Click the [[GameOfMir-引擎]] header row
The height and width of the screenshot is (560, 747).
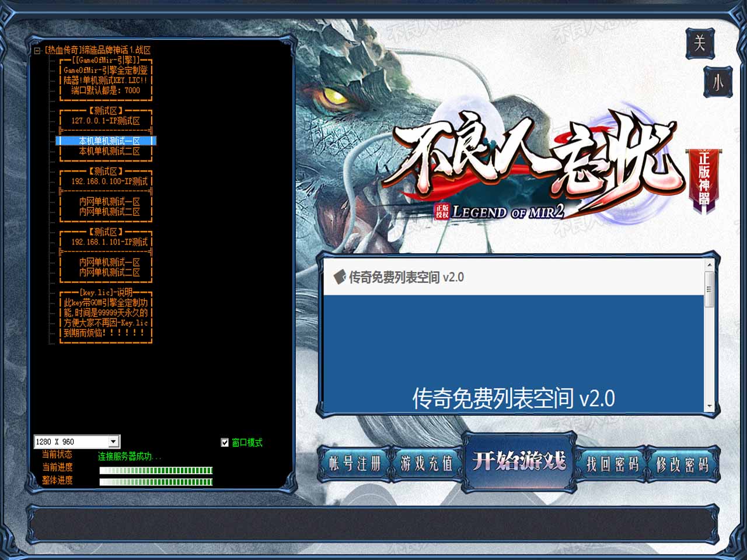[x=106, y=60]
